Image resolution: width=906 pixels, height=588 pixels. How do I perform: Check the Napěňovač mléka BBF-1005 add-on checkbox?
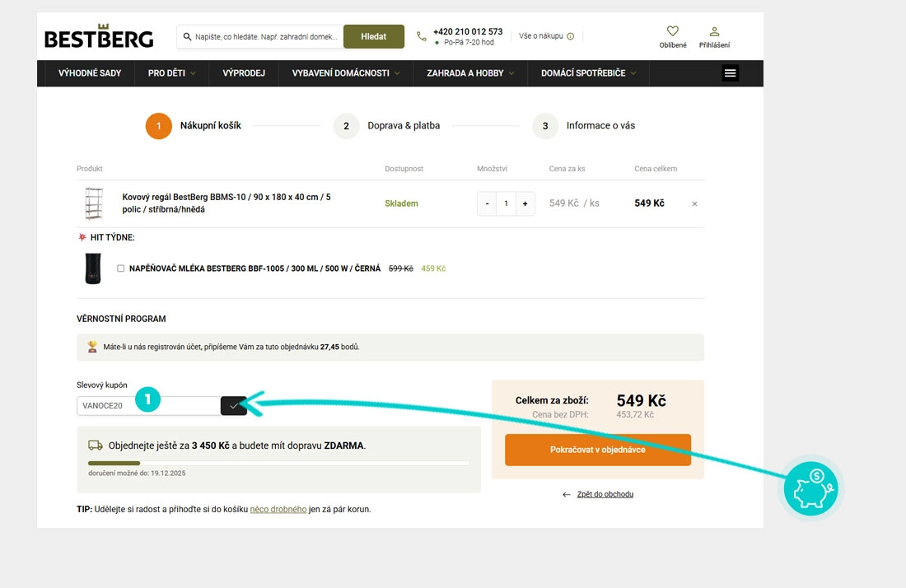[x=120, y=268]
